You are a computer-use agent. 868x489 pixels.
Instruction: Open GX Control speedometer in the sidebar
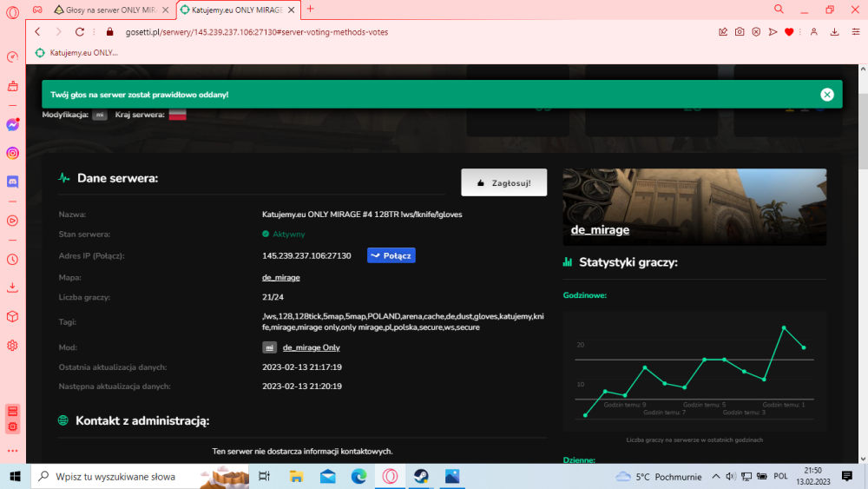pyautogui.click(x=12, y=57)
